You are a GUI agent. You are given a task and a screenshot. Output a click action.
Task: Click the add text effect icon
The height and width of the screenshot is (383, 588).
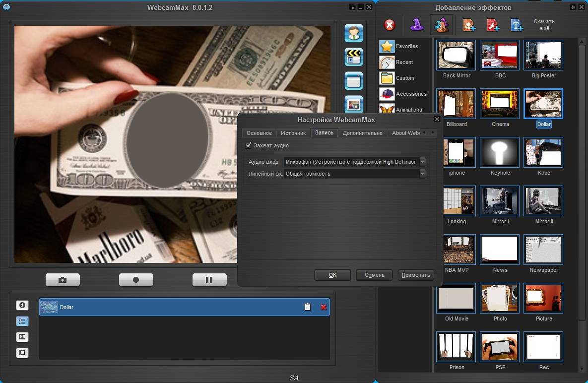point(517,25)
